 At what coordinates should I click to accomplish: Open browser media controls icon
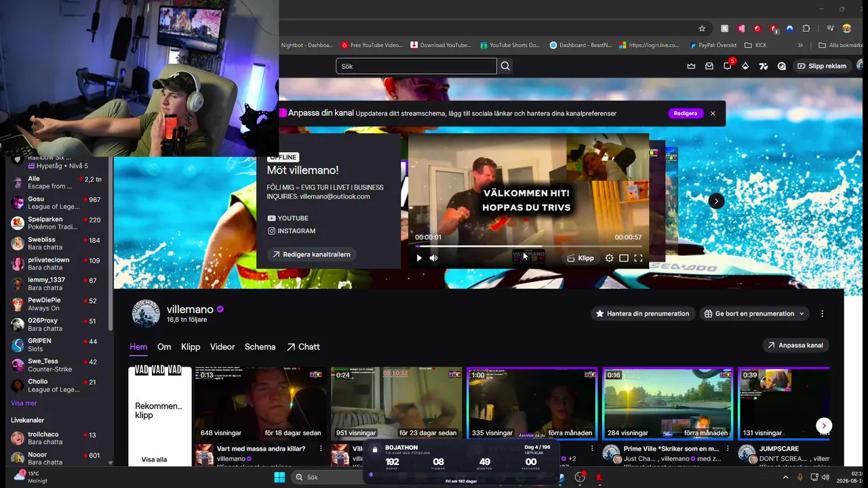(830, 28)
